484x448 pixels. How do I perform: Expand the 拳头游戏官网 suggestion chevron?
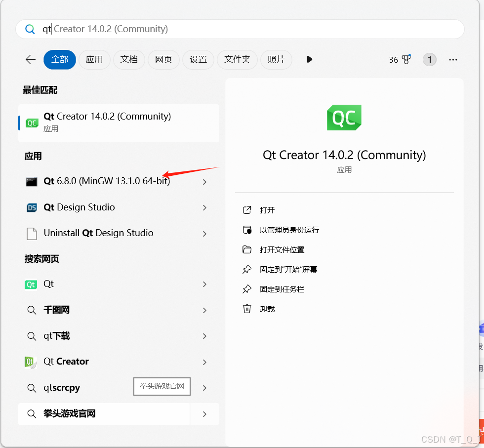click(x=204, y=414)
